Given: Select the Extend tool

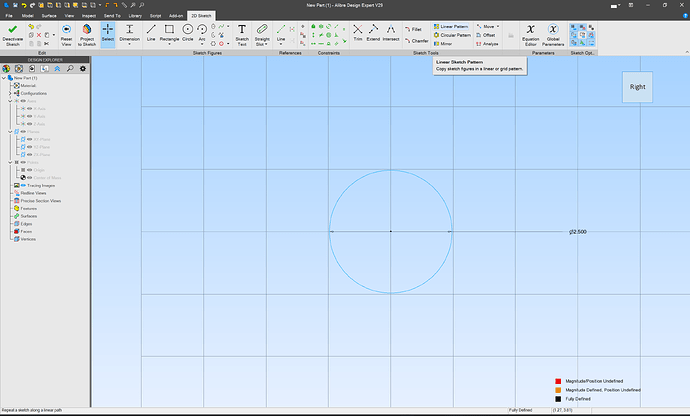Looking at the screenshot, I should click(373, 33).
